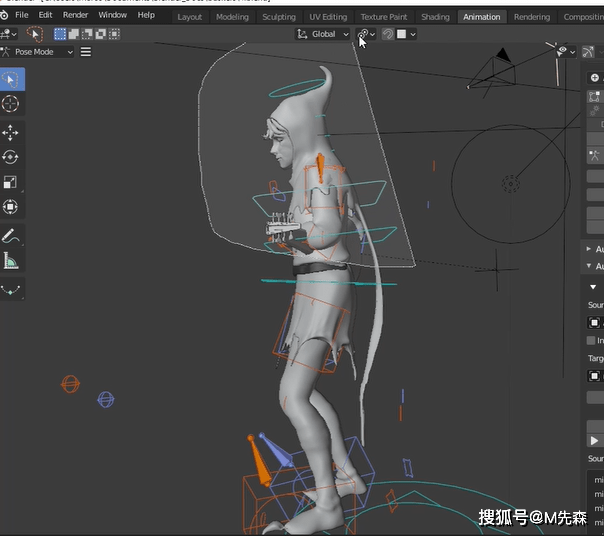Select the teal halo ring head control
604x536 pixels.
297,88
